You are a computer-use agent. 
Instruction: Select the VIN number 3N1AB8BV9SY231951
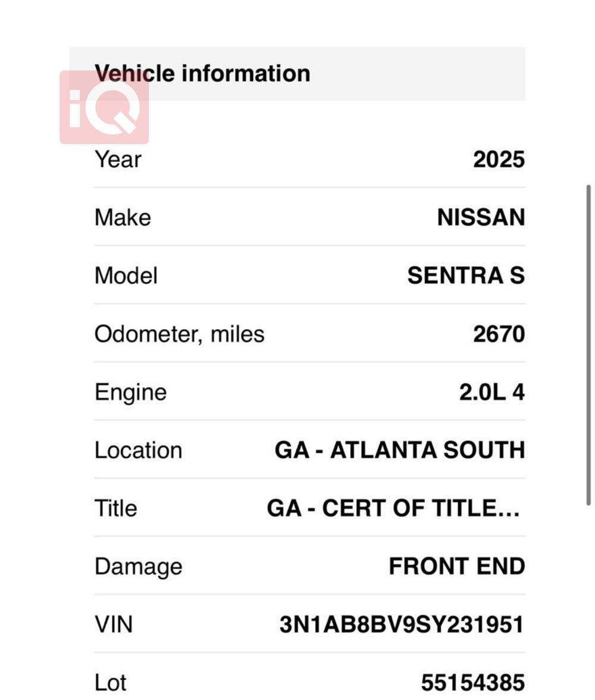pos(402,624)
